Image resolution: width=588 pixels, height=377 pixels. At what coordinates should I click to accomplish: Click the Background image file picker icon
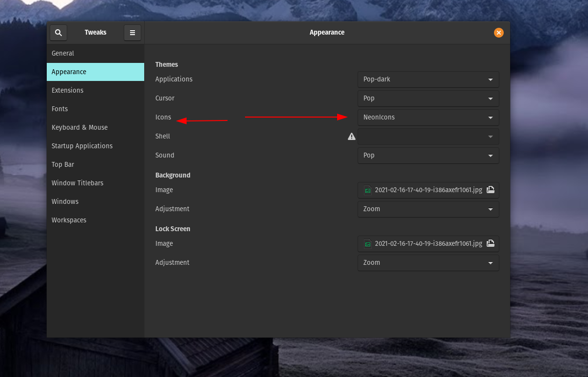491,190
